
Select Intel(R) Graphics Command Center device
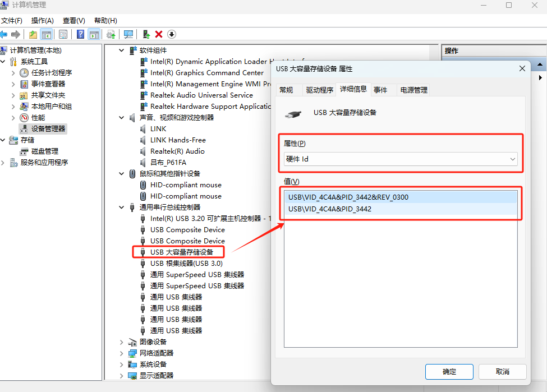click(207, 72)
